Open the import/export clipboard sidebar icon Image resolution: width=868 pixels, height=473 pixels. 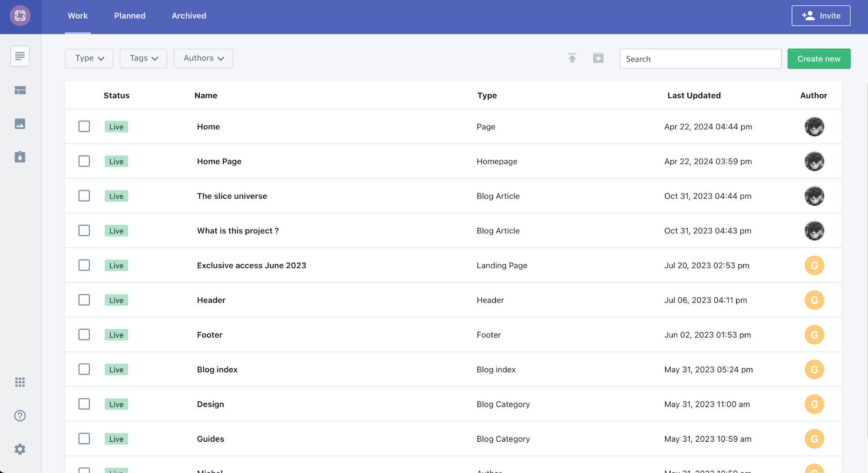point(20,157)
